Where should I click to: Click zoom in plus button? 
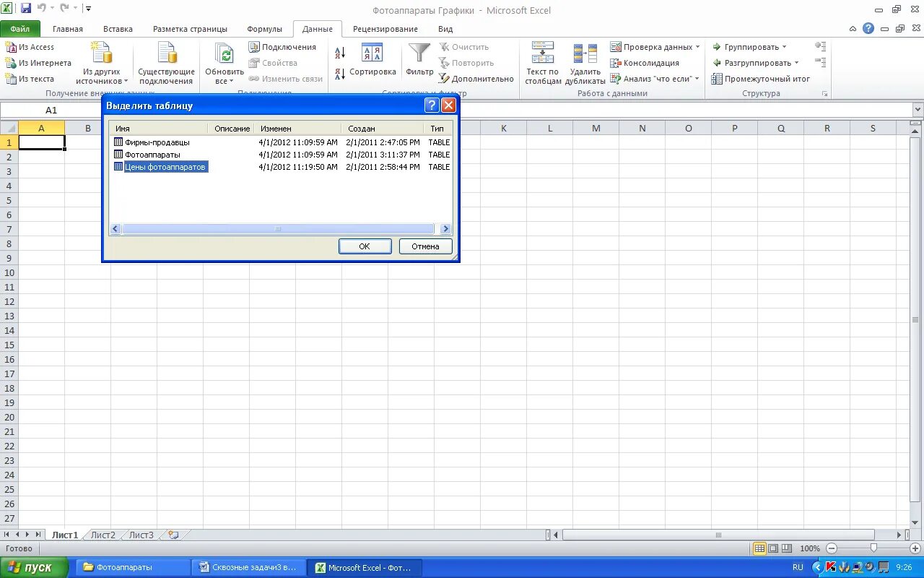click(x=915, y=548)
